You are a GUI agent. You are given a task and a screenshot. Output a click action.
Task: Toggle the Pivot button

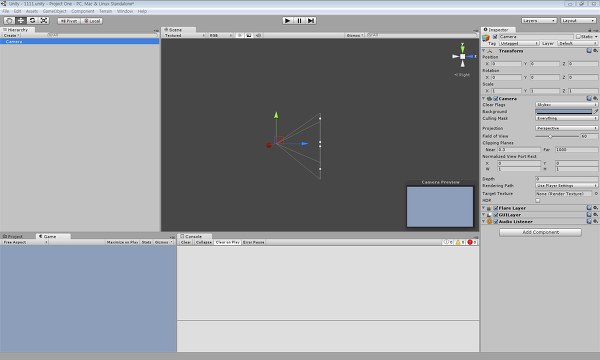click(x=69, y=21)
